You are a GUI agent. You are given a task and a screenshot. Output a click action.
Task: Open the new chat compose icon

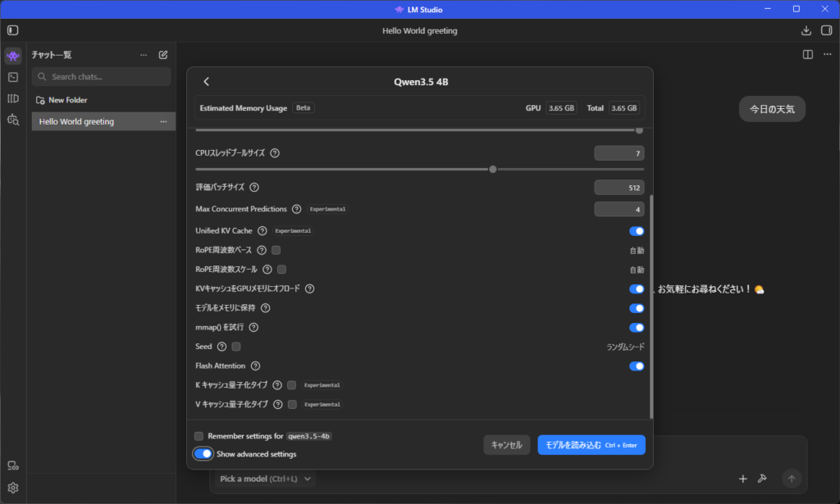click(x=163, y=55)
